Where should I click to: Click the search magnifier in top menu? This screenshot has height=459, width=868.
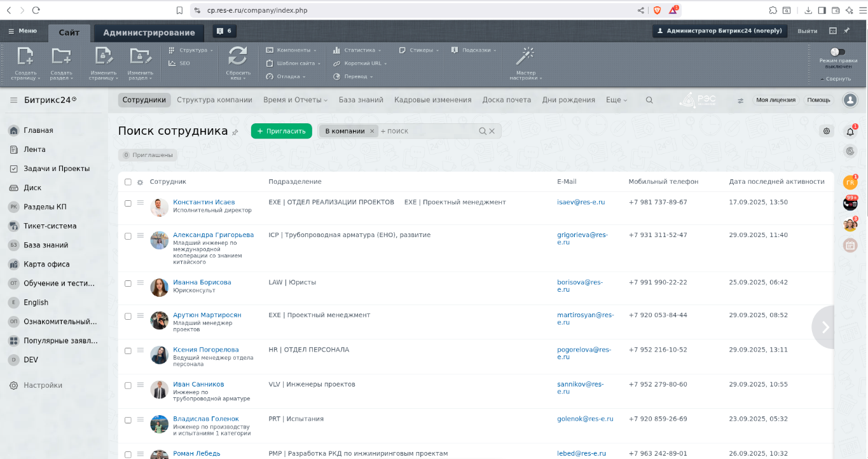pyautogui.click(x=649, y=100)
